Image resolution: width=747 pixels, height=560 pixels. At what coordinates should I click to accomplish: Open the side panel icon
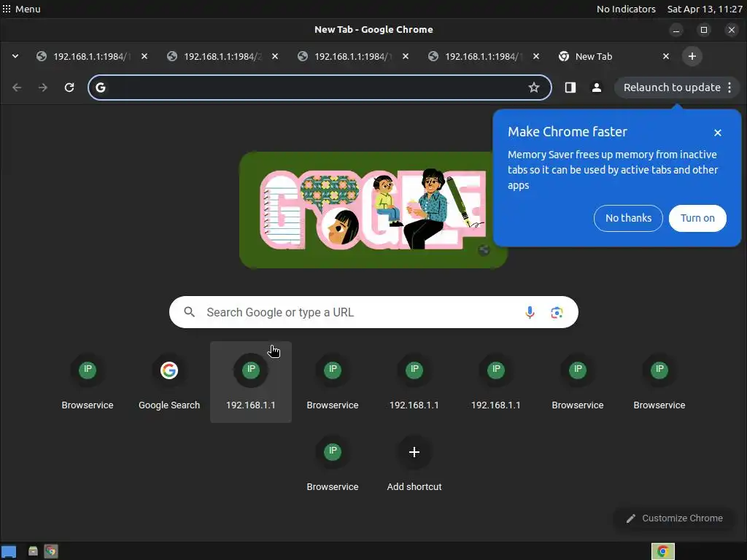pos(570,87)
